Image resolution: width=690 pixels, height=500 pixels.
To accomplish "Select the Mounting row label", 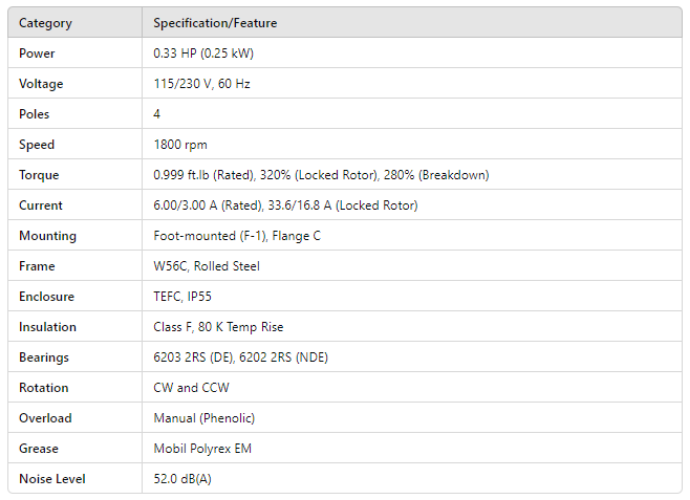I will coord(47,236).
